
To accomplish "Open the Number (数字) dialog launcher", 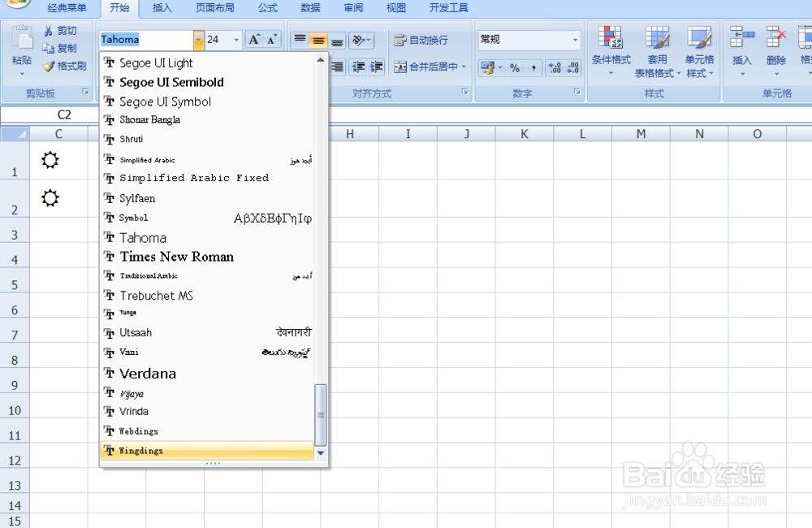I will click(577, 92).
